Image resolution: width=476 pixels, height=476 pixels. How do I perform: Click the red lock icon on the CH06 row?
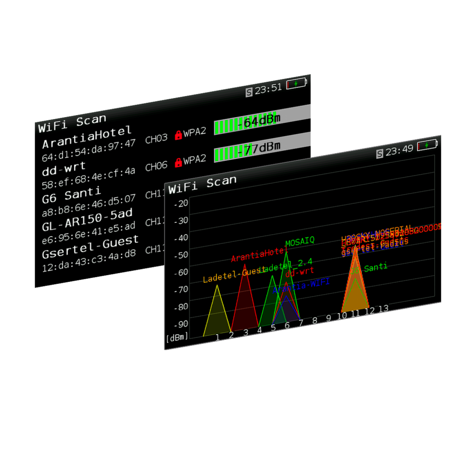178,163
